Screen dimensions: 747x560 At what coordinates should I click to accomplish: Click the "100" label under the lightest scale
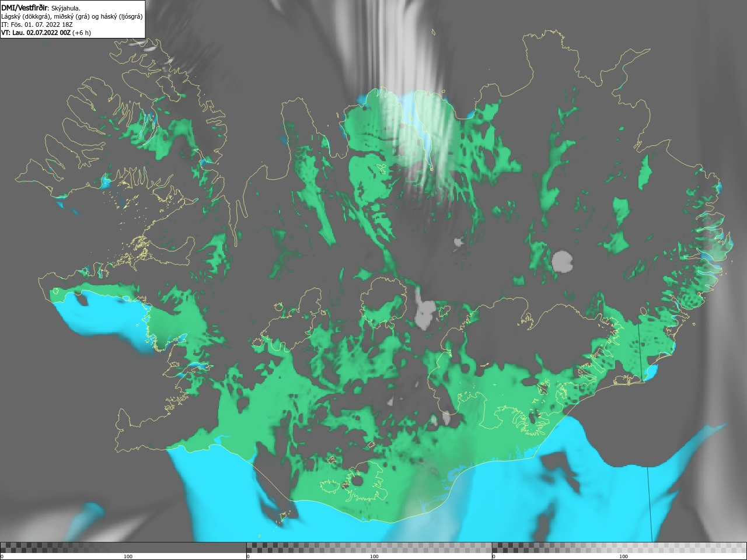623,556
